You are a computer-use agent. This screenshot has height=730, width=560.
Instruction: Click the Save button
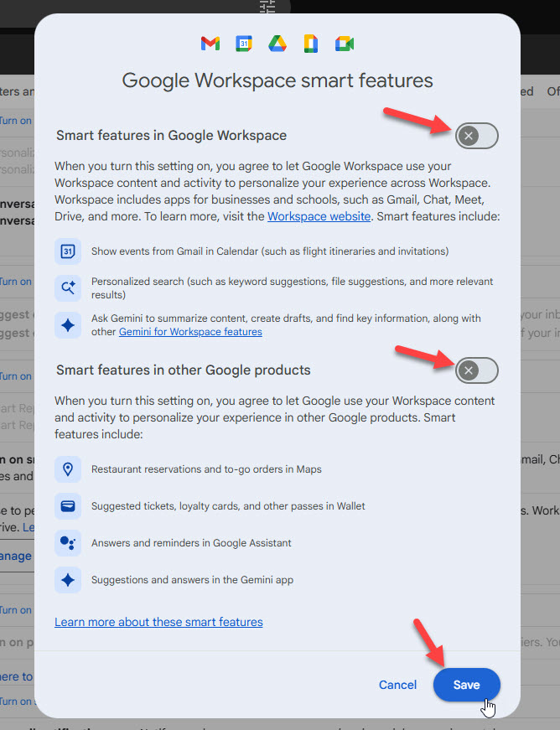pos(466,685)
